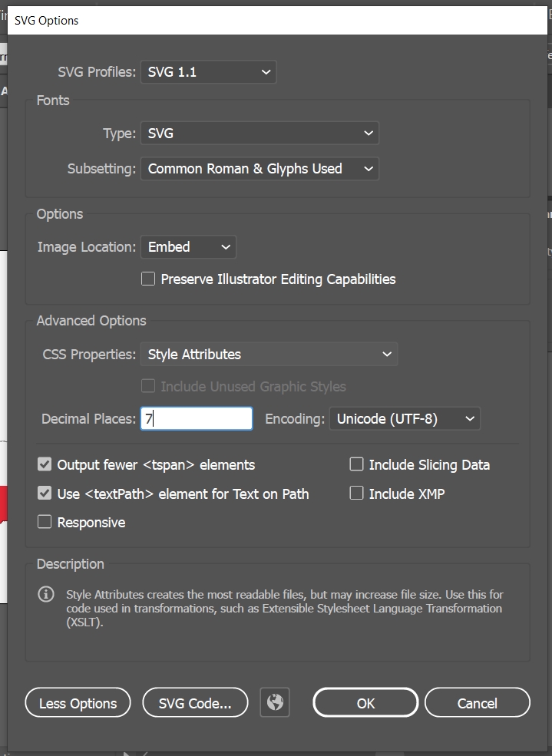
Task: Confirm settings with the OK button
Action: [365, 702]
